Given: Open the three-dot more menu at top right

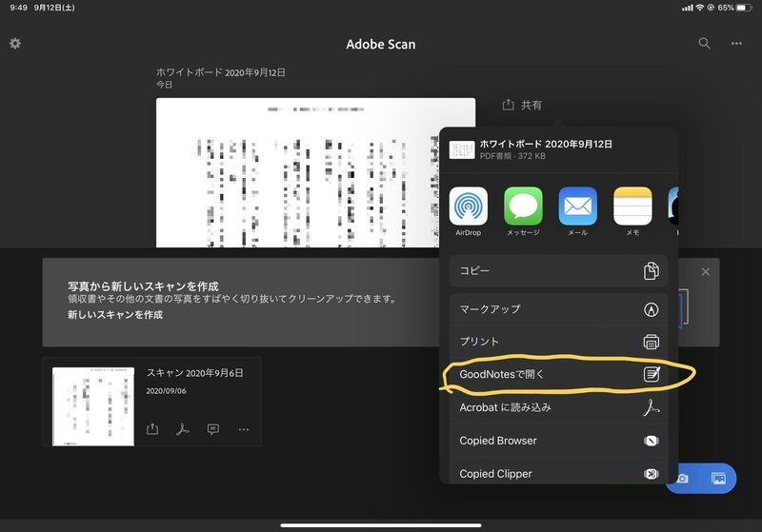Looking at the screenshot, I should pos(736,44).
